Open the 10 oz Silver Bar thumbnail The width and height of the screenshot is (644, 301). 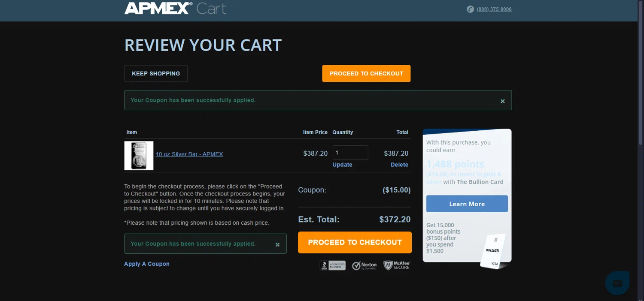[x=139, y=156]
